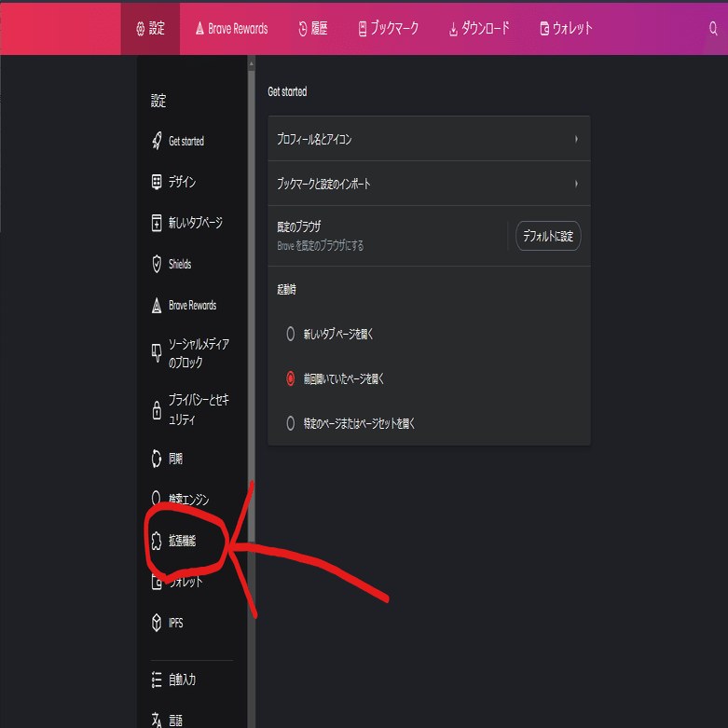
Task: Click the 新しいタブページ sidebar label
Action: 196,223
